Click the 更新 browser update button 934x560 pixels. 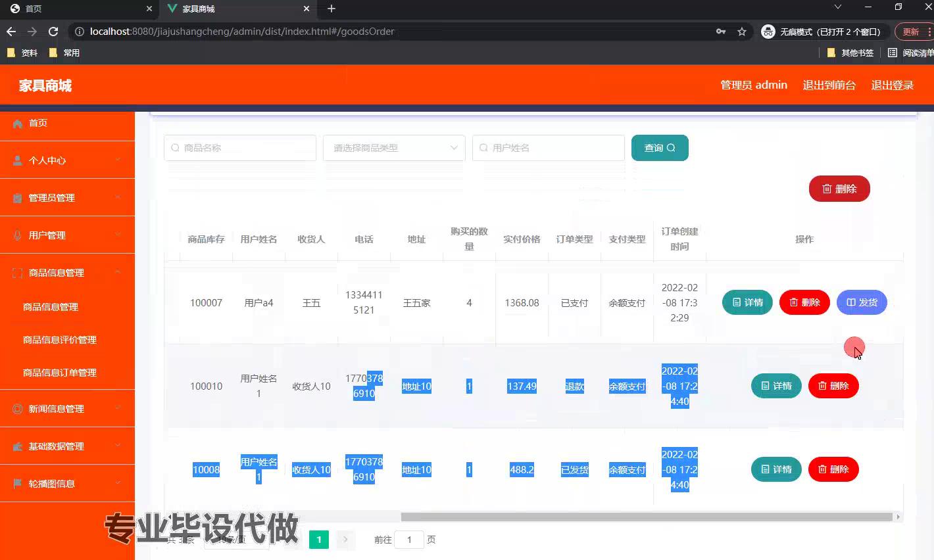tap(914, 32)
